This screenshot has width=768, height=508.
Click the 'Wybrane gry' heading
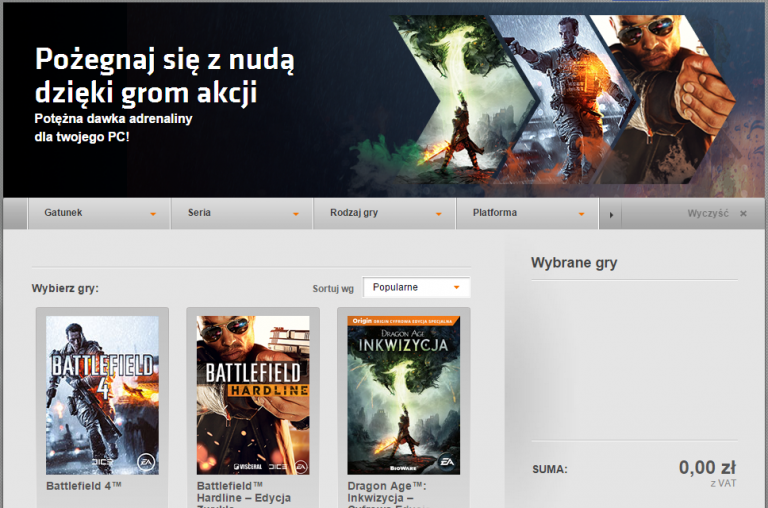tap(574, 263)
